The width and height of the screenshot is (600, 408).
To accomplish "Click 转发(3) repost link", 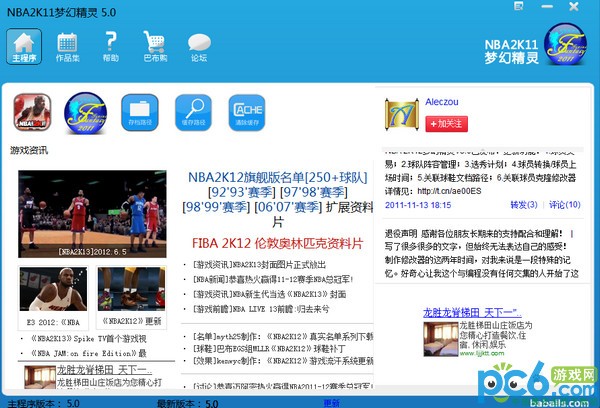I will [x=524, y=205].
